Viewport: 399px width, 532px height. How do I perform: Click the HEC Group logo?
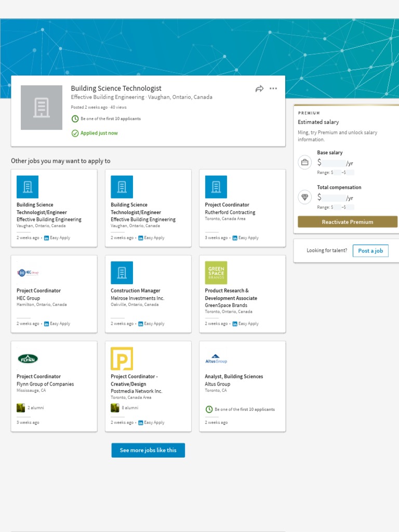[x=28, y=272]
